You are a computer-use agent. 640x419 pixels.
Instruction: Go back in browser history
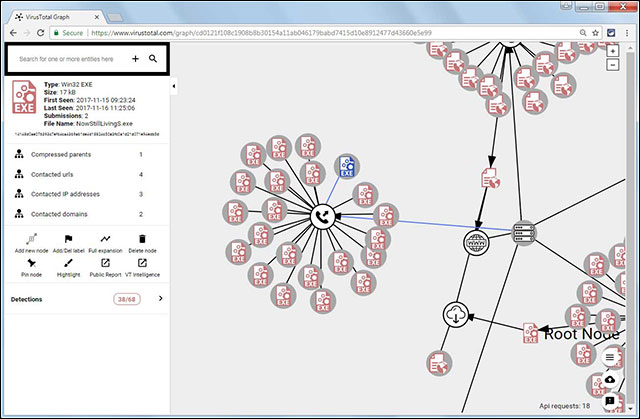(x=13, y=33)
